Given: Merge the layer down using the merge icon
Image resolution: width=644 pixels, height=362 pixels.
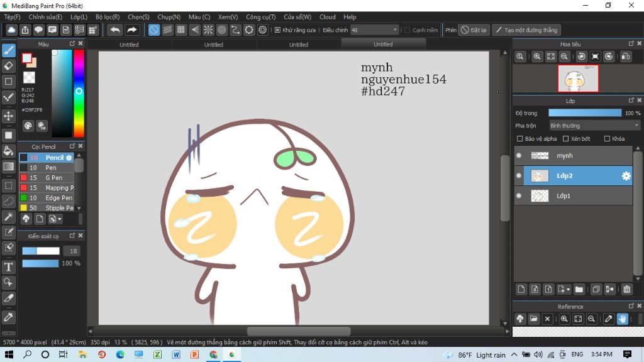Looking at the screenshot, I should click(610, 289).
